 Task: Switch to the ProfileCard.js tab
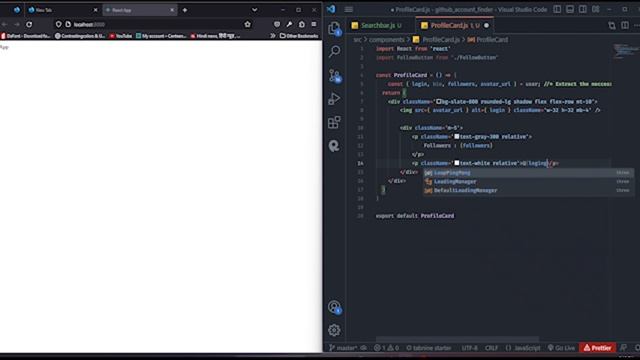[x=454, y=25]
